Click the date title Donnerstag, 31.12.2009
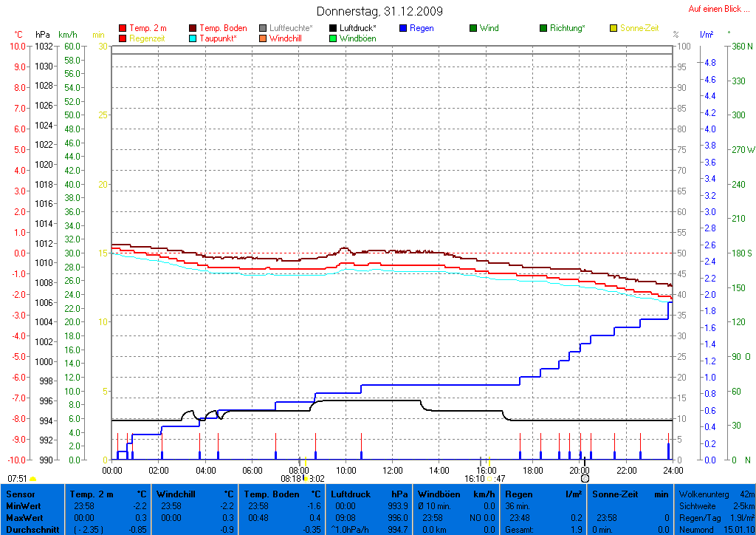The height and width of the screenshot is (535, 756). [x=379, y=11]
